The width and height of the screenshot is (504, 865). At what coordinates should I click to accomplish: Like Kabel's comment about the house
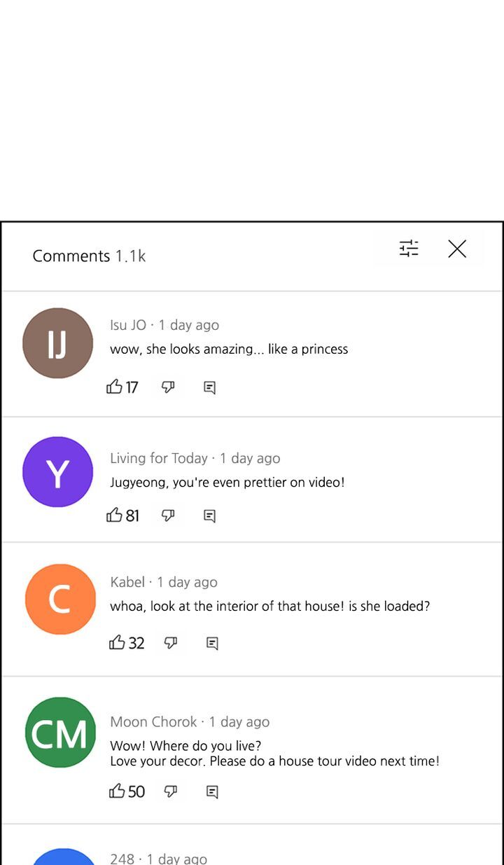[x=118, y=642]
